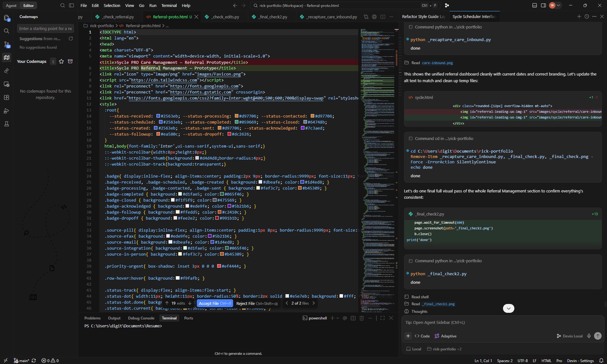Switch to the Debug Console tab
Screen dimensions: 607x364
pos(141,318)
